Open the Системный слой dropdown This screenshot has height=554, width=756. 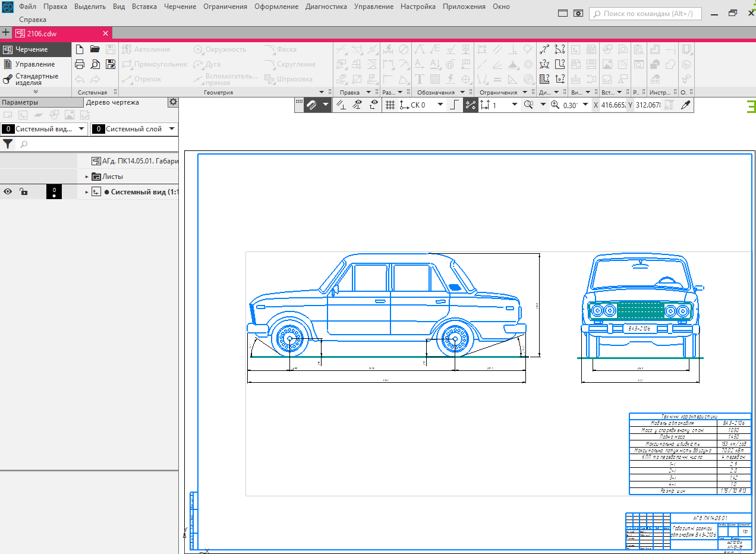(171, 129)
